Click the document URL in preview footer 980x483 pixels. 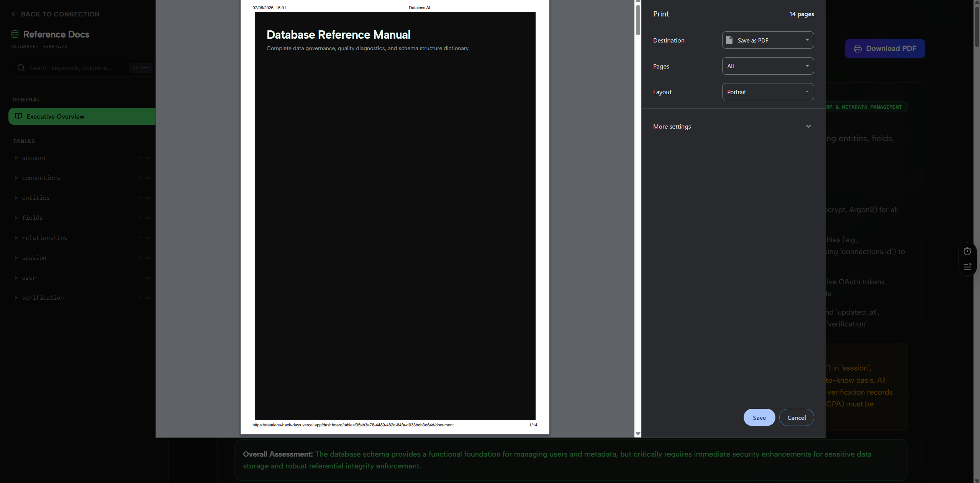[353, 425]
